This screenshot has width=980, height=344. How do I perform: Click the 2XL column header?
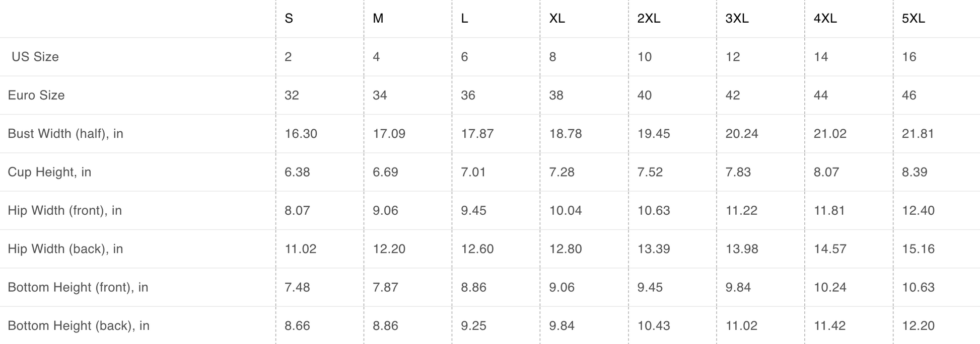click(x=649, y=19)
